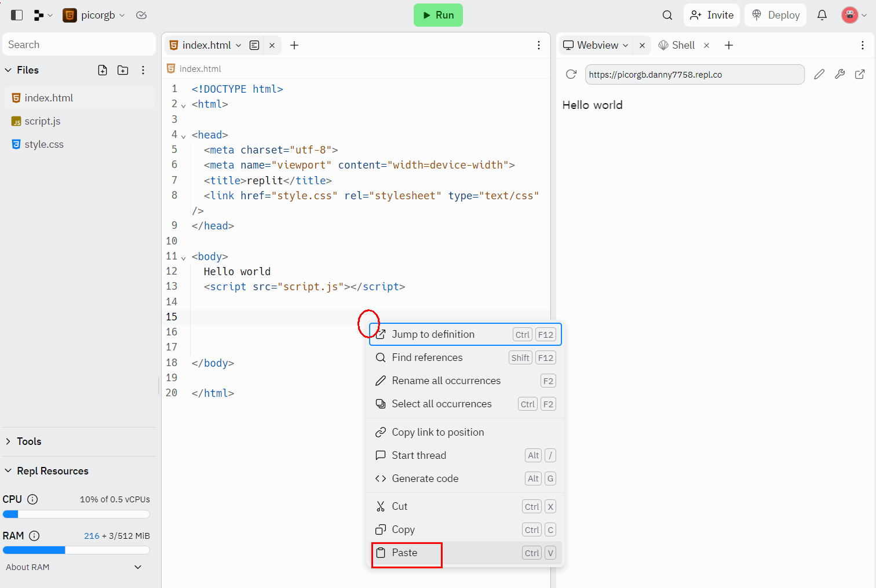Open webview devtools wrench icon
Screen dimensions: 876x588
click(x=840, y=74)
